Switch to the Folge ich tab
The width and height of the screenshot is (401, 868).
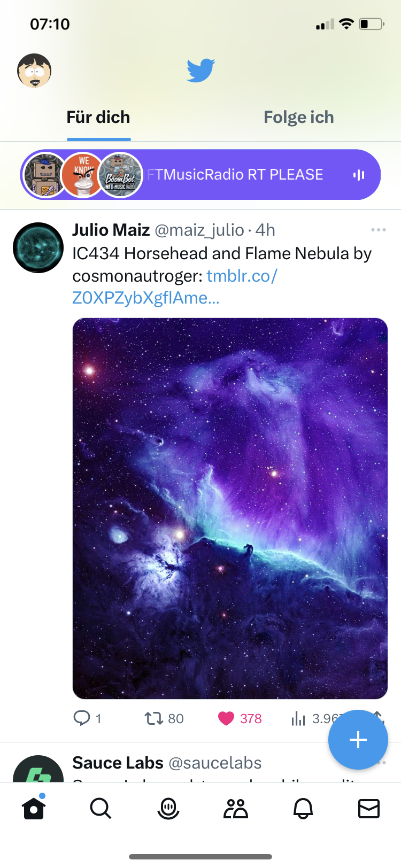pyautogui.click(x=298, y=118)
